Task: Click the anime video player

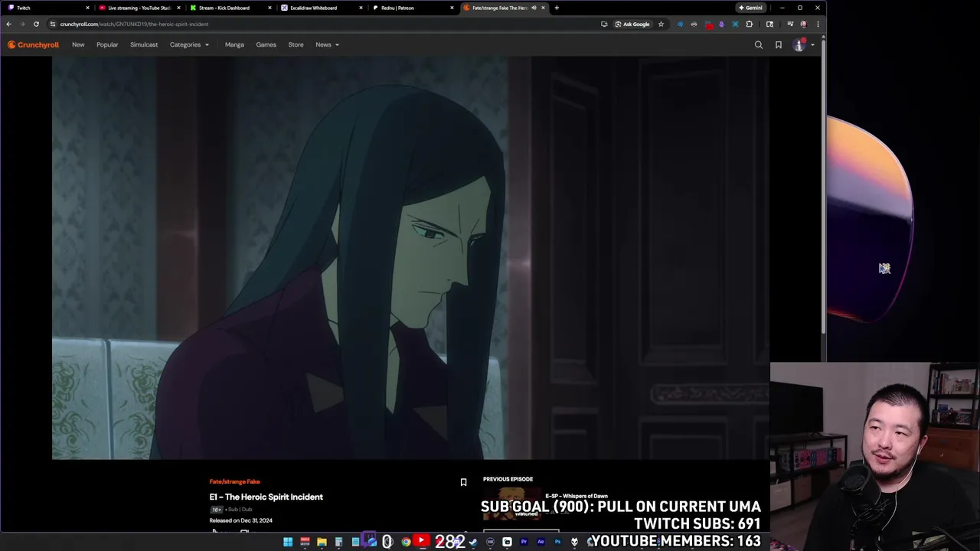Action: click(410, 259)
